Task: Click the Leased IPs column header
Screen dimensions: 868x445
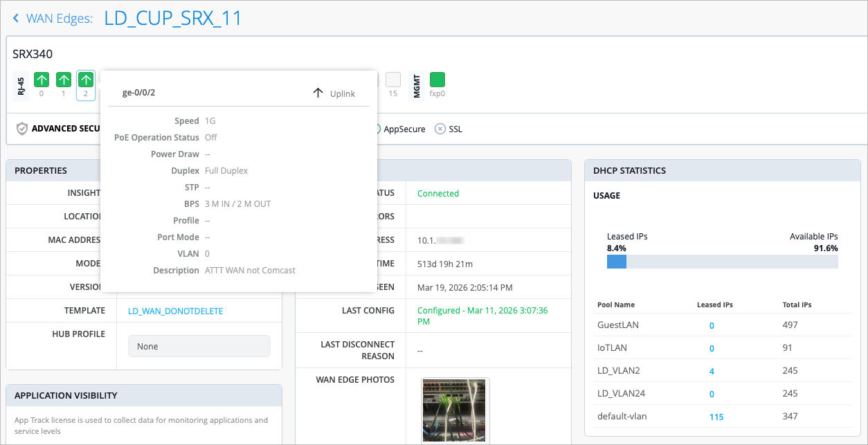Action: [714, 305]
